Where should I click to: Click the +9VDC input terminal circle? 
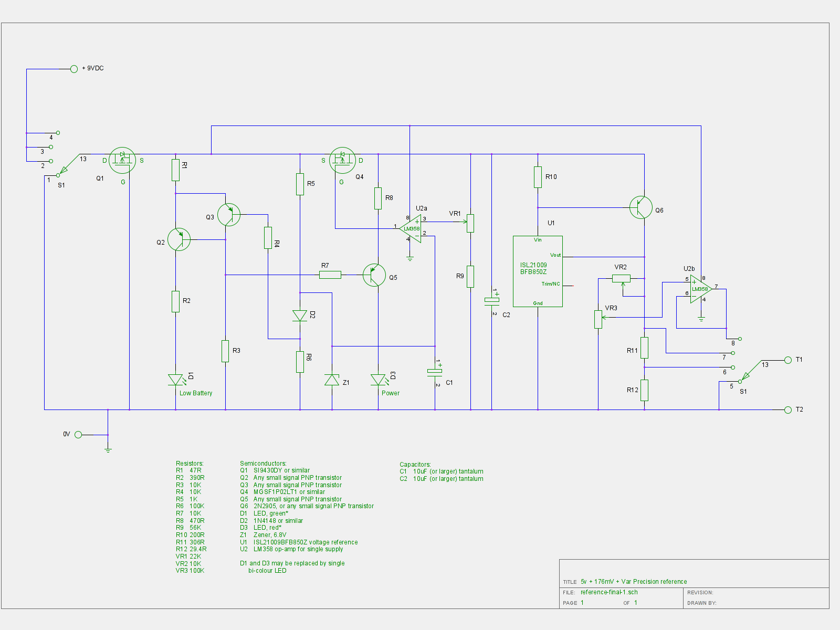pos(74,69)
